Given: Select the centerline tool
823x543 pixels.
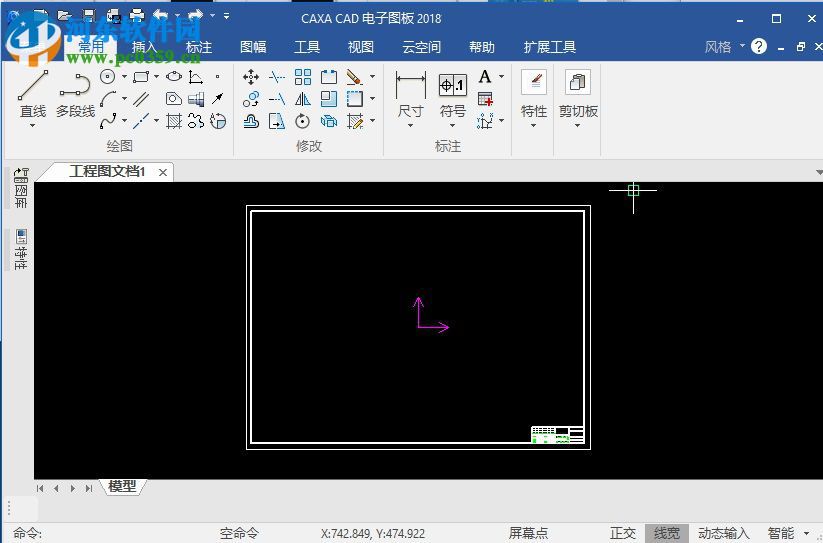Looking at the screenshot, I should (141, 121).
